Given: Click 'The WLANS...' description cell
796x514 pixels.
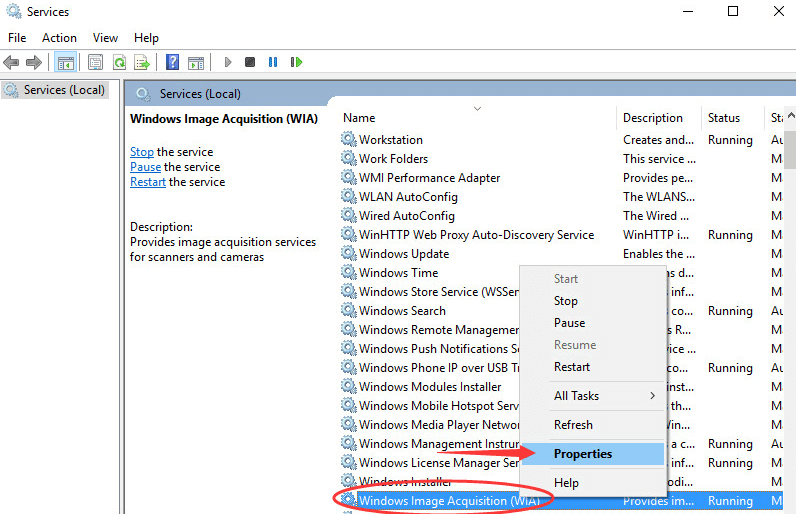Looking at the screenshot, I should tap(659, 196).
